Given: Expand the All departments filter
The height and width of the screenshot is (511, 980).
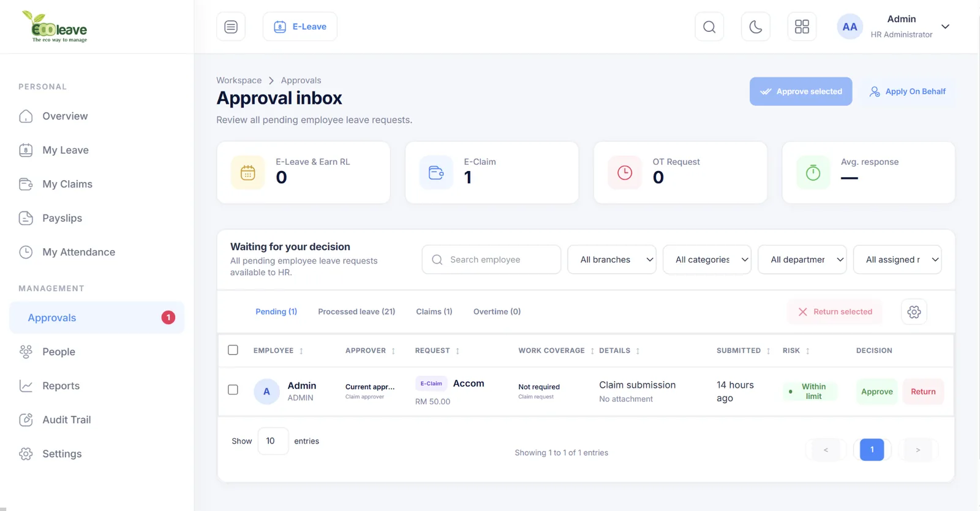Looking at the screenshot, I should pyautogui.click(x=802, y=260).
